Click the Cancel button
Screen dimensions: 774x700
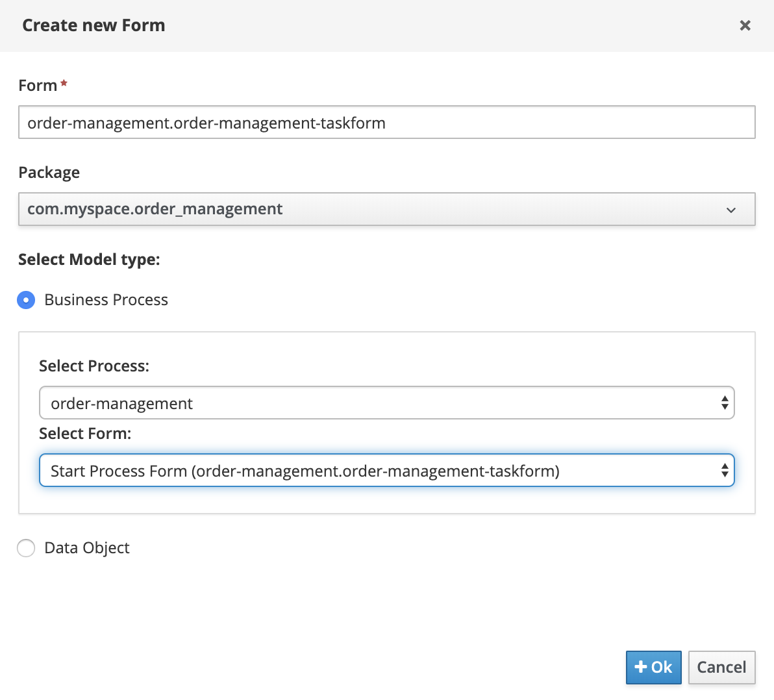[x=721, y=668]
